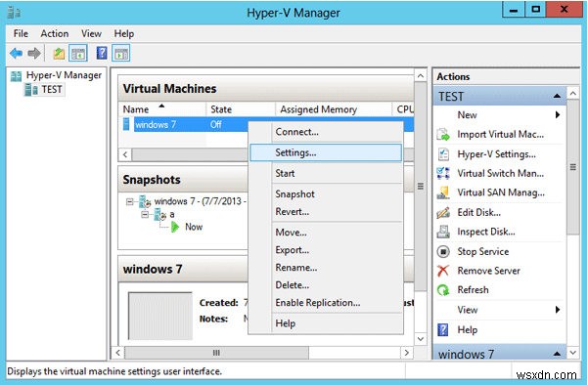Choose Rename... in the context menu
Viewport: 588px width, 385px height.
point(326,268)
